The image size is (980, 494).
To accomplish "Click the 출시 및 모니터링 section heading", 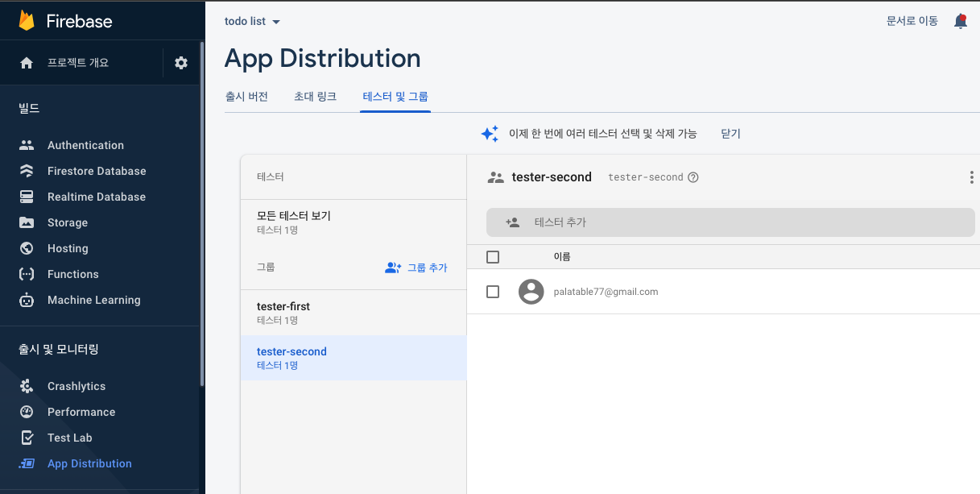I will (x=59, y=349).
